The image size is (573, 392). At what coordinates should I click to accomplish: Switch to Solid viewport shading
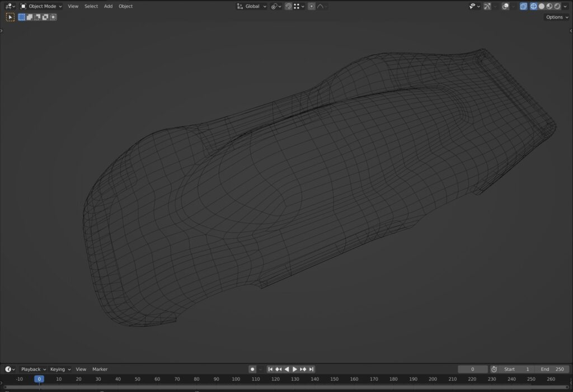click(x=542, y=6)
